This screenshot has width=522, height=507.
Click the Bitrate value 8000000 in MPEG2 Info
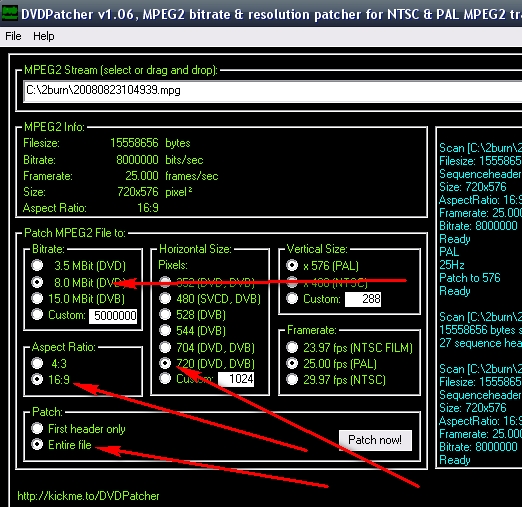[x=137, y=160]
